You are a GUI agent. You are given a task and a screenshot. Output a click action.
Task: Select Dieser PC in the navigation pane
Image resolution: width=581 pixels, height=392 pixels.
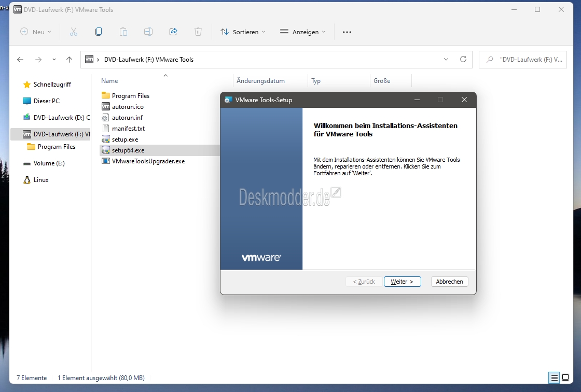tap(46, 101)
